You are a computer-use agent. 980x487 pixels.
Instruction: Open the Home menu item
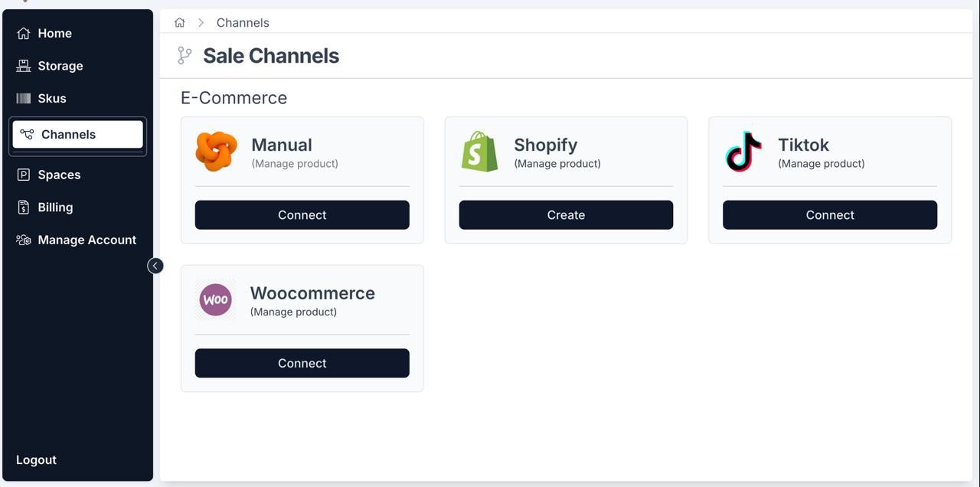click(x=77, y=33)
